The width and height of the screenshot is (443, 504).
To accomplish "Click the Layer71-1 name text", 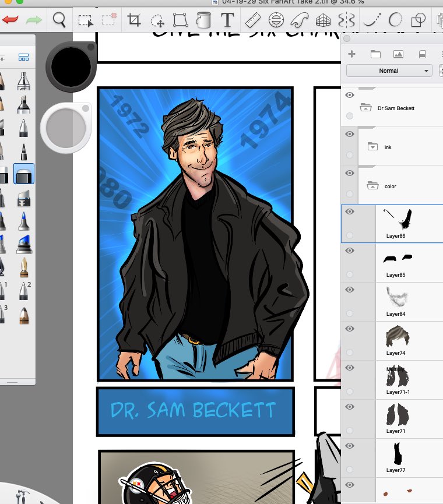I will click(398, 392).
